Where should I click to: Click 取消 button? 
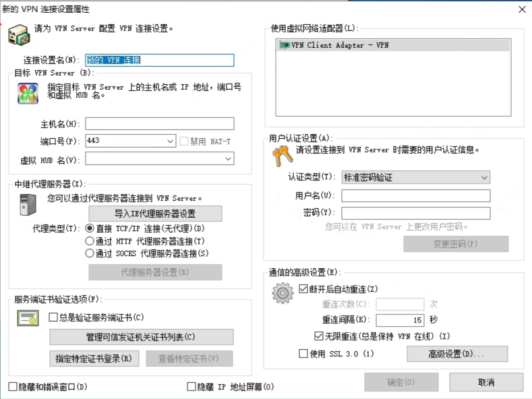486,382
